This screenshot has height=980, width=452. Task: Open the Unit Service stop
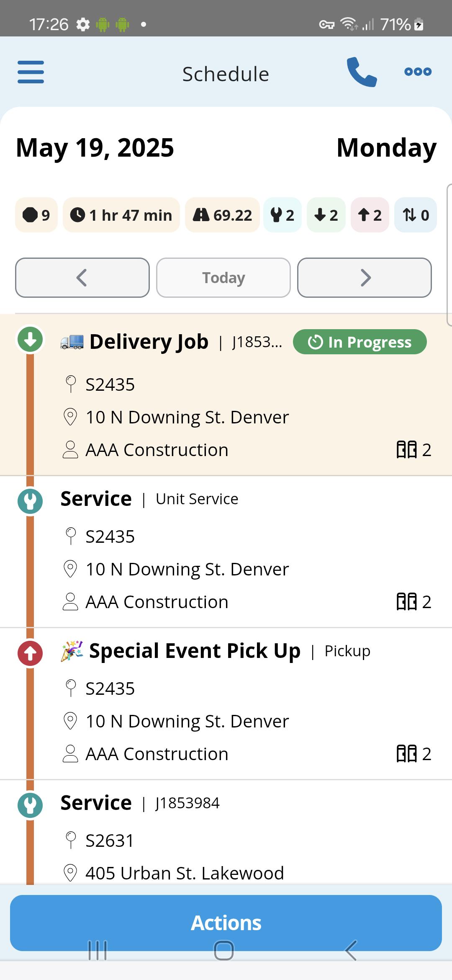tap(226, 552)
